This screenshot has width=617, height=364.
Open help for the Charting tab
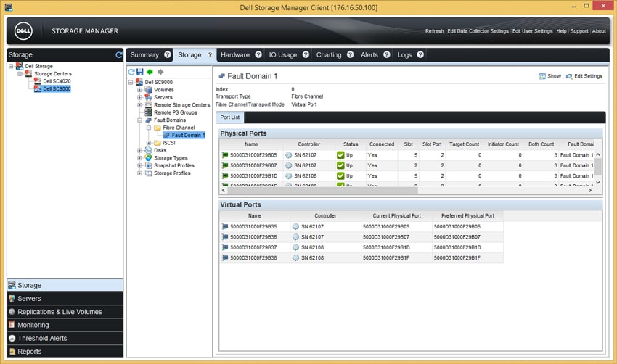tap(350, 54)
